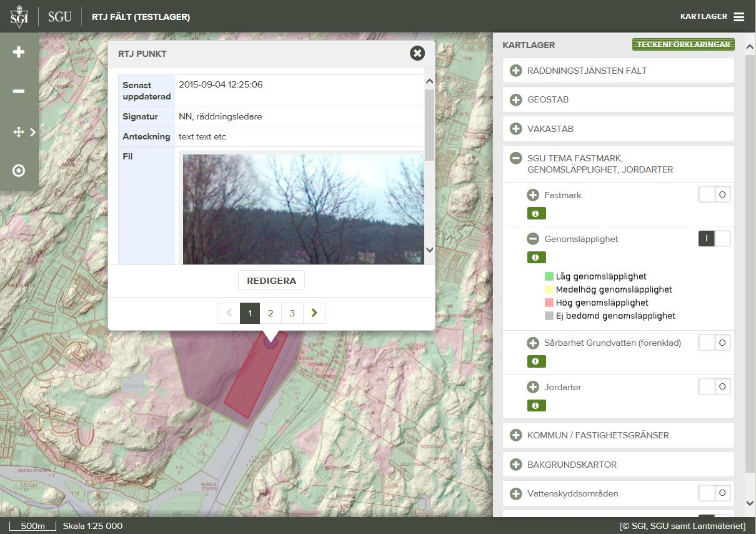The height and width of the screenshot is (534, 756).
Task: Locate my position with target icon
Action: click(19, 171)
